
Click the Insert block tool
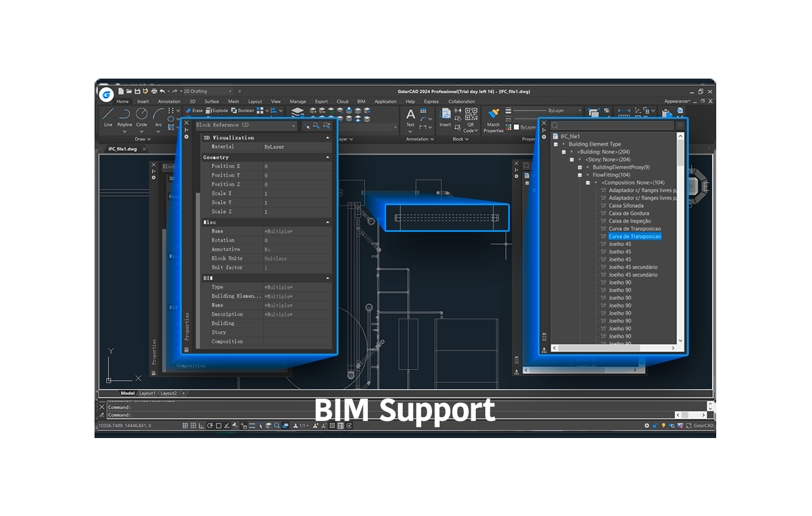pos(445,117)
